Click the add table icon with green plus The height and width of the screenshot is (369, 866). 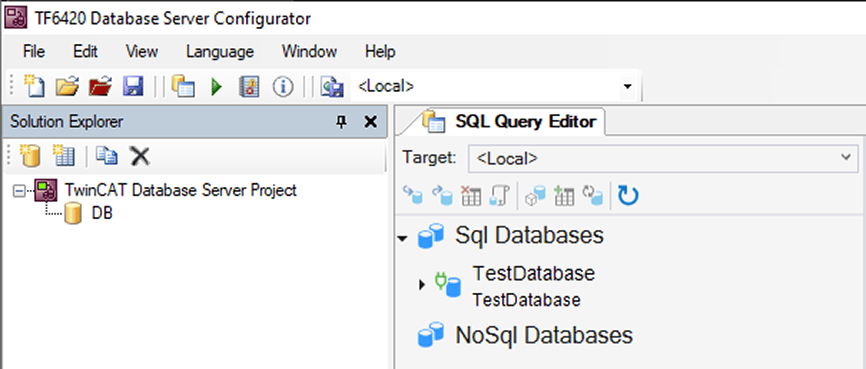pyautogui.click(x=564, y=196)
